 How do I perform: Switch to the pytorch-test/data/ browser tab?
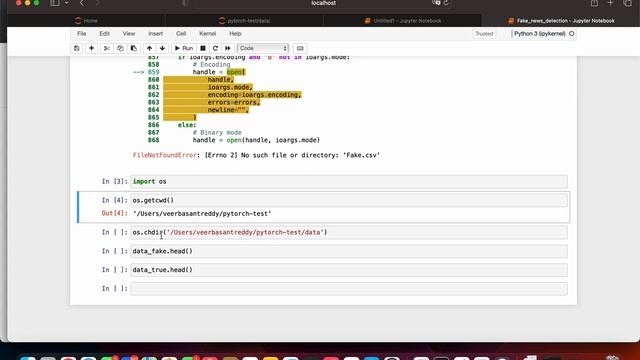click(x=244, y=20)
